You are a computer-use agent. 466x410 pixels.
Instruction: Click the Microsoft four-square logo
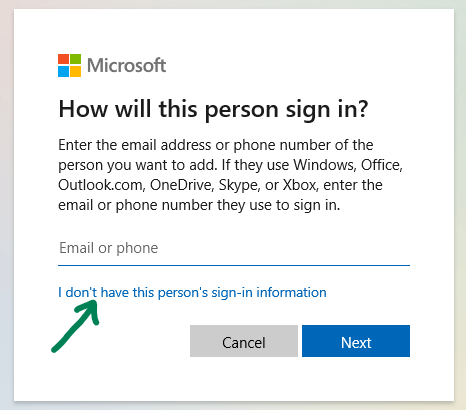69,65
